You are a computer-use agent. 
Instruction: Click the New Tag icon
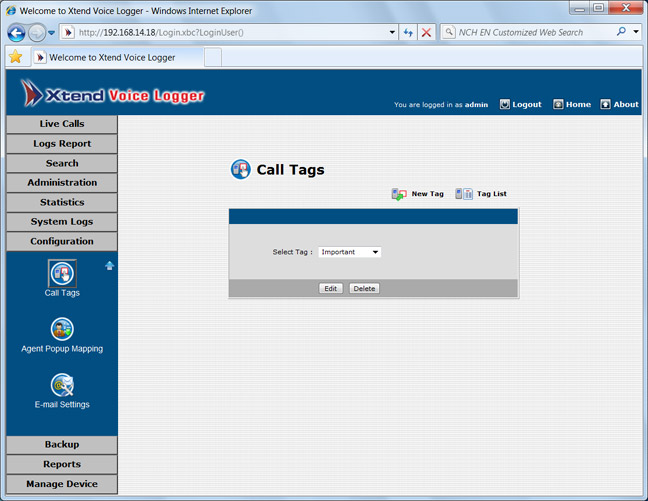pyautogui.click(x=399, y=194)
